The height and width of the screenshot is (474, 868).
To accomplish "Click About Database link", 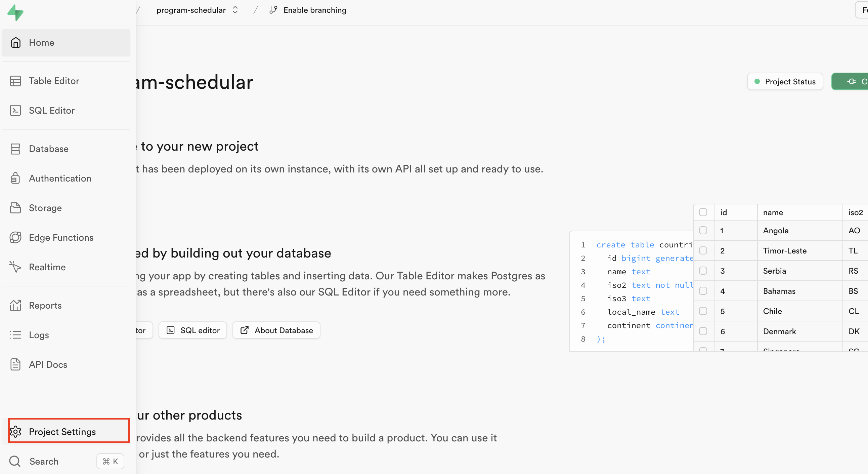I will click(277, 330).
